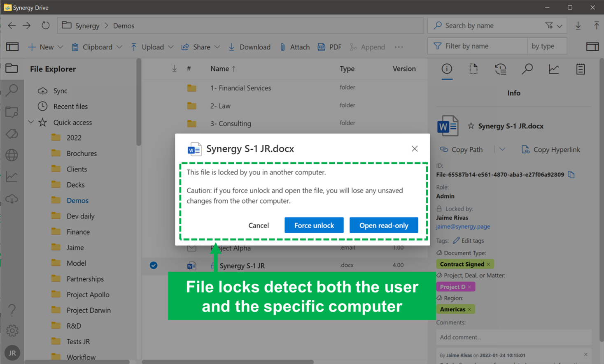
Task: Click Force unlock in the dialog
Action: pos(314,225)
